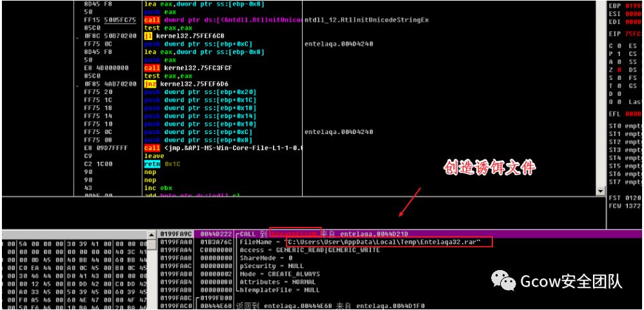
Task: Click the Attributes = NORMAL argument
Action: click(x=277, y=282)
